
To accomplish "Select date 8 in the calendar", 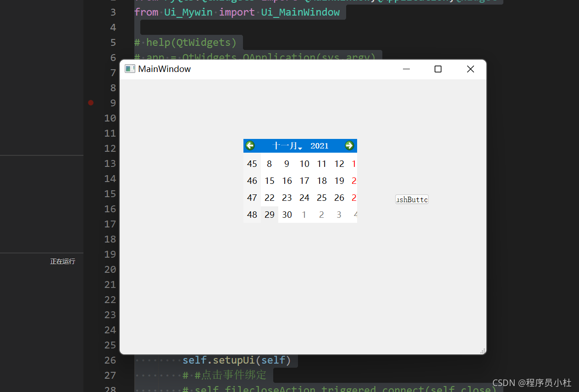I will click(270, 164).
